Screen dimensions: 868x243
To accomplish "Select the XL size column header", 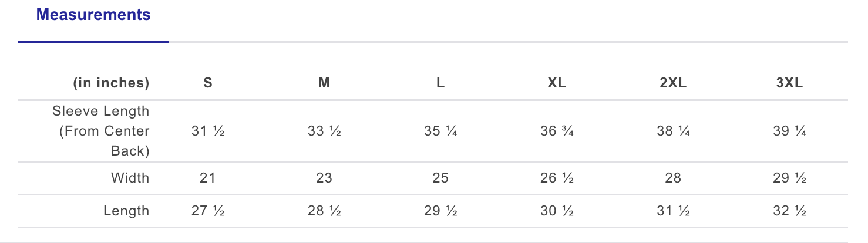I will 557,83.
